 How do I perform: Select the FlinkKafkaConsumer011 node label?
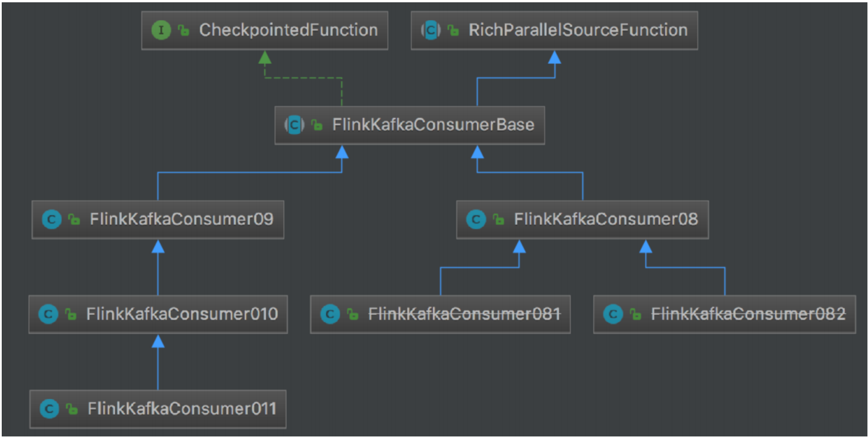tap(182, 409)
